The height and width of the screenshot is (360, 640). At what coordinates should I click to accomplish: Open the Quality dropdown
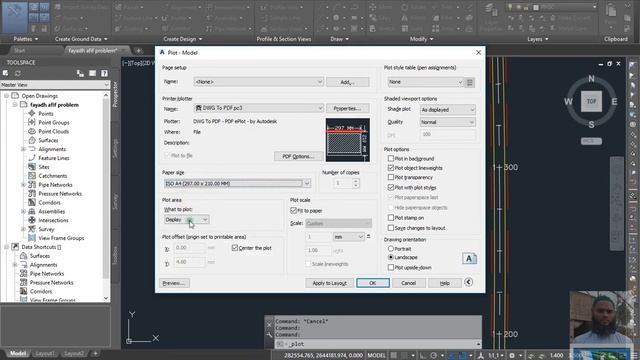(x=448, y=122)
